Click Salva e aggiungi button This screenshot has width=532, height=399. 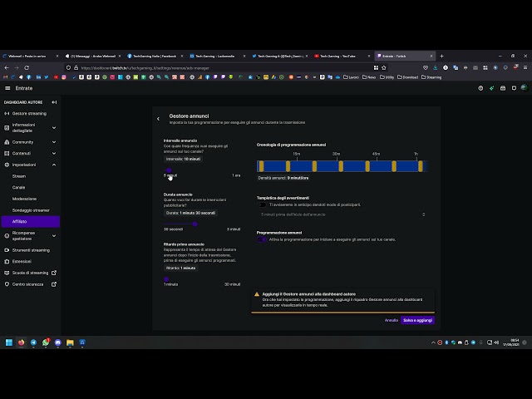(417, 320)
